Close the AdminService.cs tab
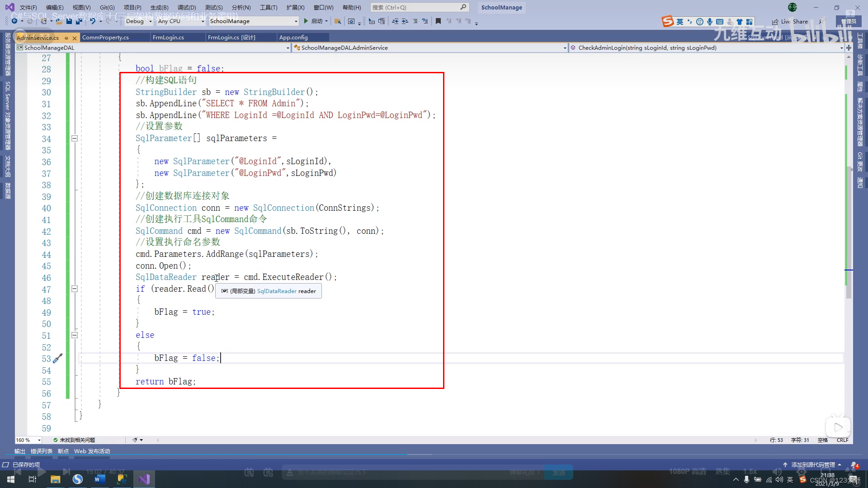Viewport: 868px width, 488px height. [x=75, y=38]
